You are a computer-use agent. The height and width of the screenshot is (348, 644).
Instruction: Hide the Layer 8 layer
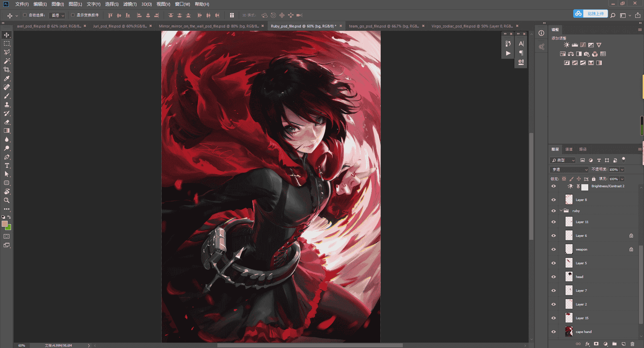point(553,200)
